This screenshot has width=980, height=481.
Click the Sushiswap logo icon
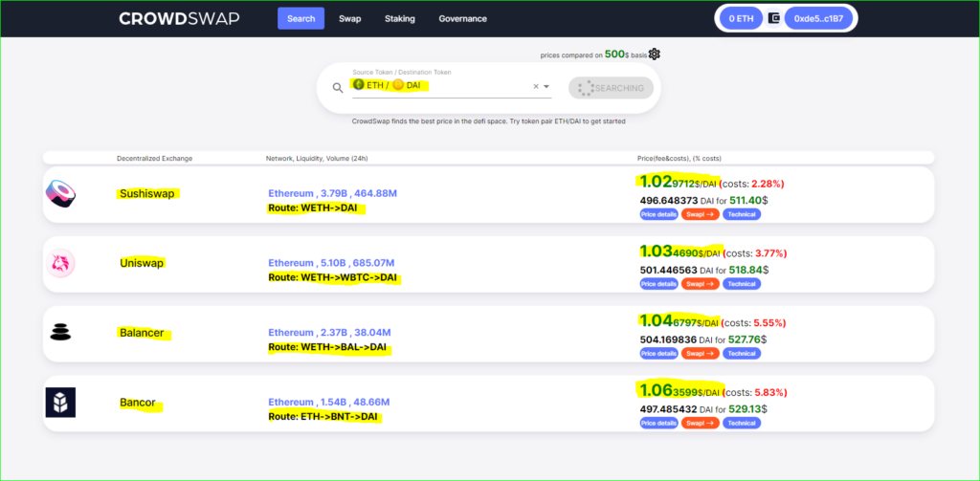61,193
